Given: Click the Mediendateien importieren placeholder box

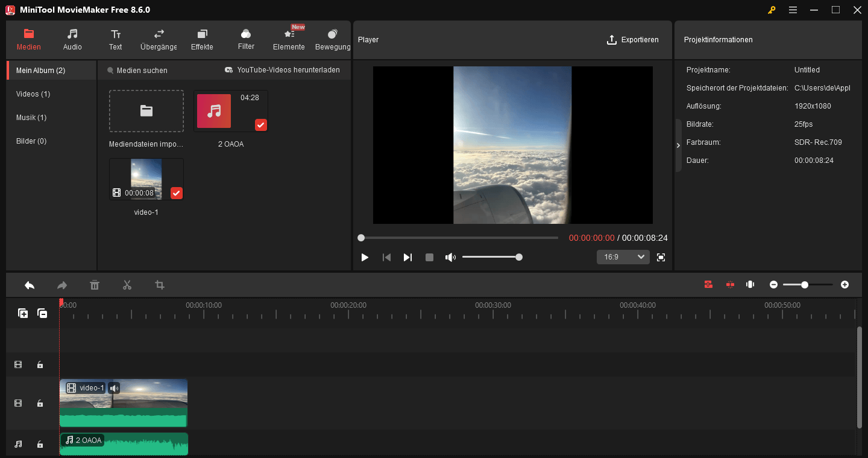Looking at the screenshot, I should point(146,110).
